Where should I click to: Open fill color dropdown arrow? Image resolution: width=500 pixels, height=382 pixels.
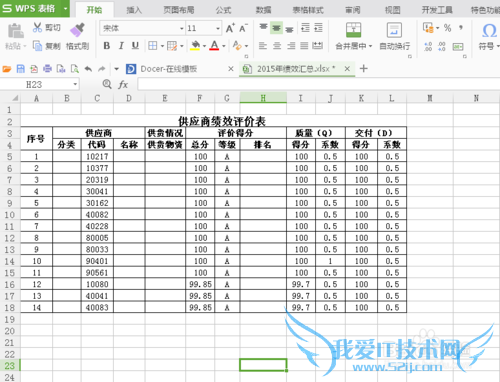[204, 46]
